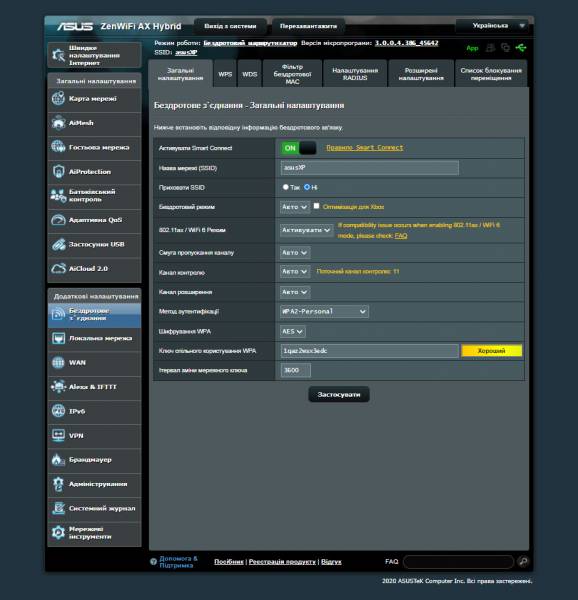Click the FAQ search input field
Screen dimensions: 578x600
pyautogui.click(x=458, y=562)
